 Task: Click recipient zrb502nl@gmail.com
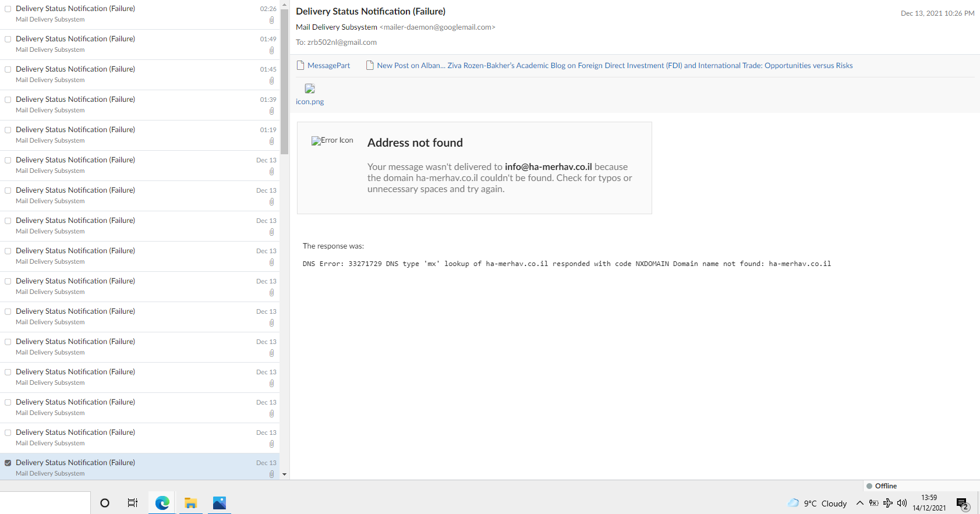[x=342, y=42]
